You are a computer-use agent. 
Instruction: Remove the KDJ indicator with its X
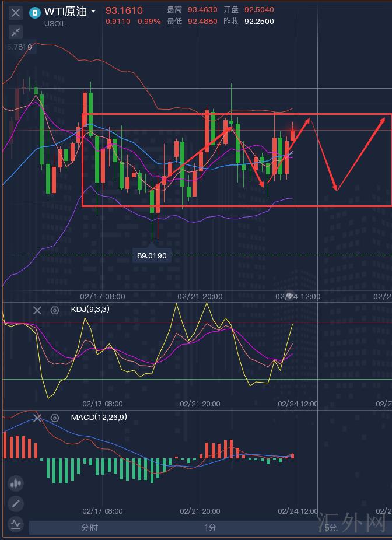click(x=37, y=310)
